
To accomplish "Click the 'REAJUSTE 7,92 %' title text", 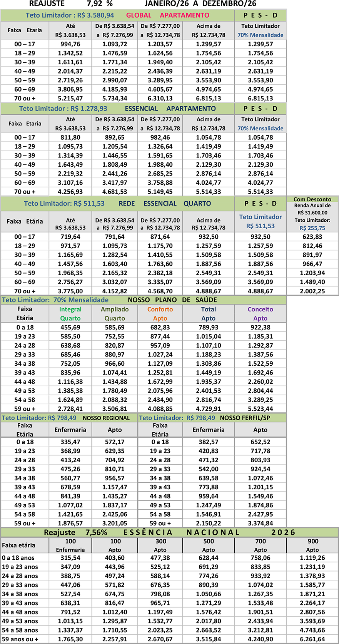I will tap(71, 4).
